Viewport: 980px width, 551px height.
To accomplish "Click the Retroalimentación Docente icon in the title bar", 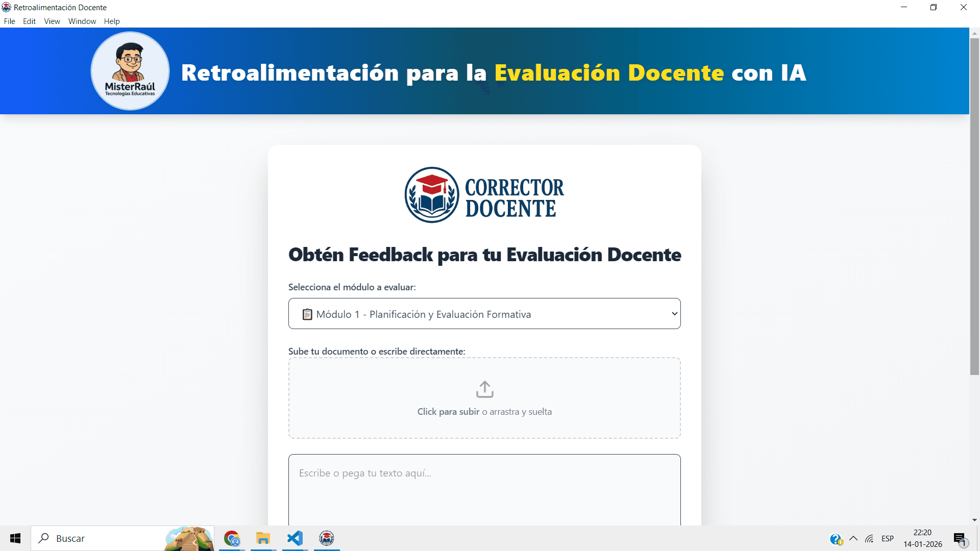I will (x=6, y=7).
